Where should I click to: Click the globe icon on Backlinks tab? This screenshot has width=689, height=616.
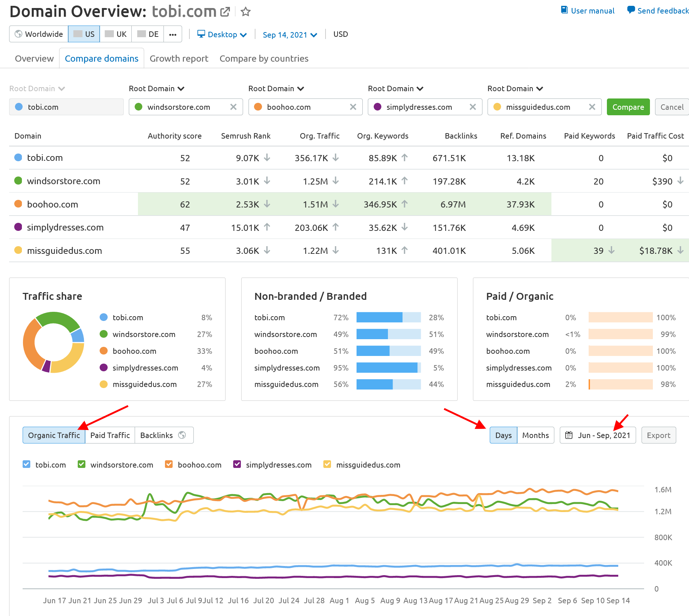point(182,435)
